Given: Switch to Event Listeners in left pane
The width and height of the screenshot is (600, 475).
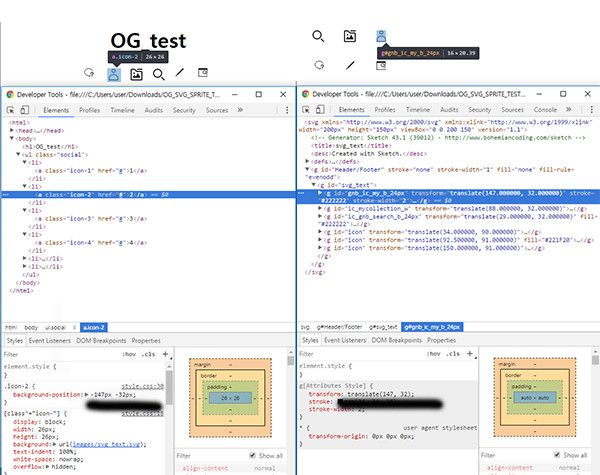Looking at the screenshot, I should 50,341.
